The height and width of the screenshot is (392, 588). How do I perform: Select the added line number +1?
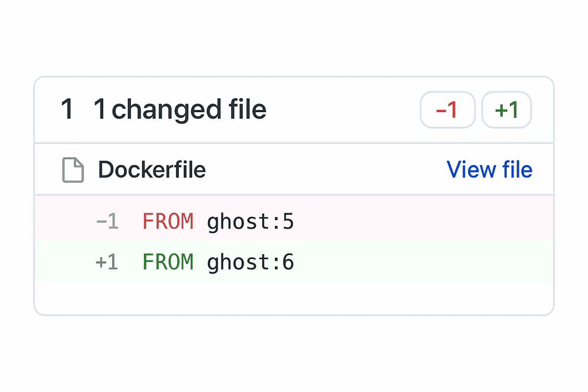[107, 263]
